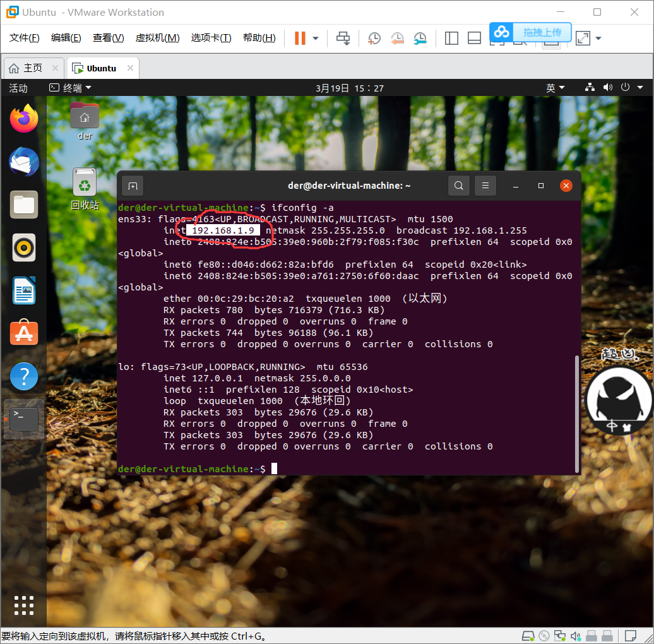
Task: Select the der home folder on desktop
Action: 85,121
